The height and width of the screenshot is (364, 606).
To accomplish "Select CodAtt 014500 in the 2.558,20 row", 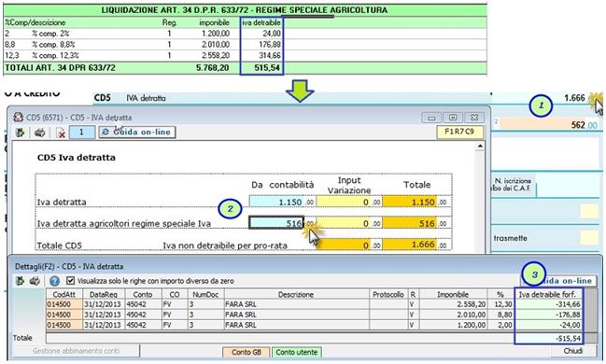I will [x=64, y=304].
